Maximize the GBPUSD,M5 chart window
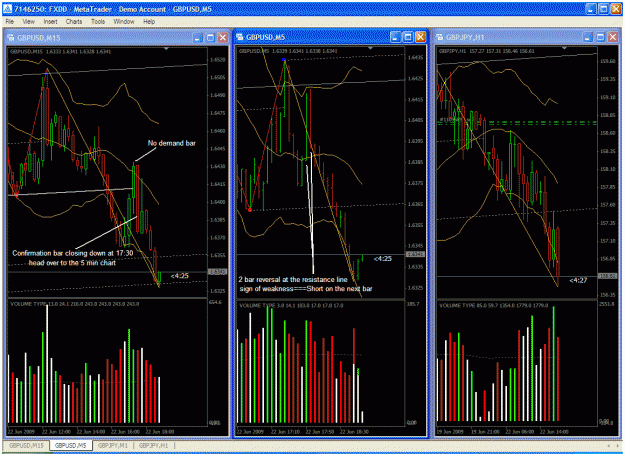Viewport: 625px width, 454px height. tap(408, 37)
